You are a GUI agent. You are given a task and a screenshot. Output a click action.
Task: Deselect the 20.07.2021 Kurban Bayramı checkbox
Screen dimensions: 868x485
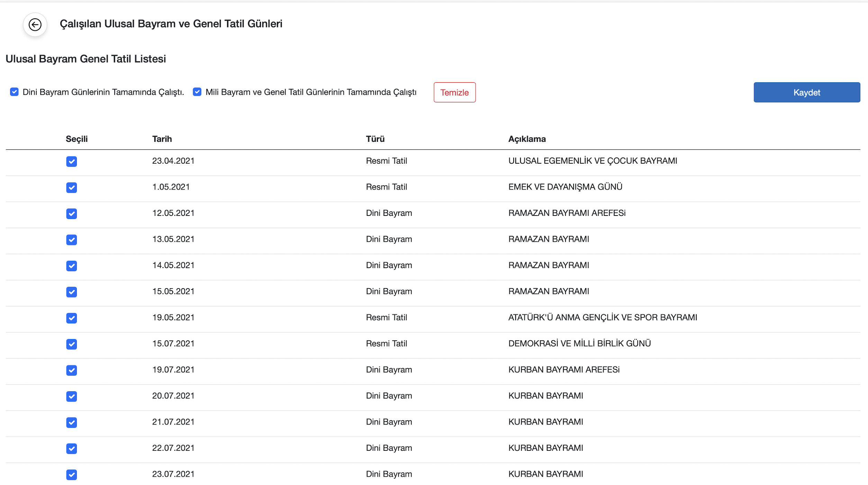coord(72,396)
